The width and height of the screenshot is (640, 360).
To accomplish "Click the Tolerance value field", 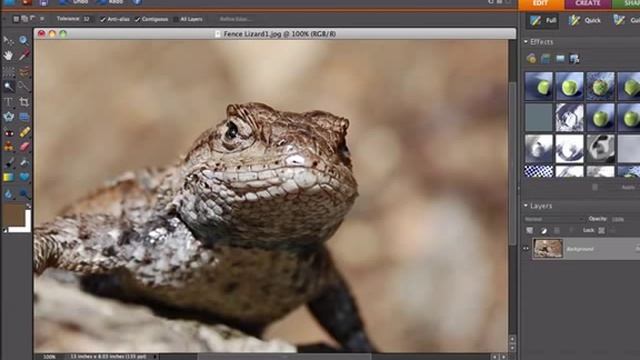I will 87,19.
